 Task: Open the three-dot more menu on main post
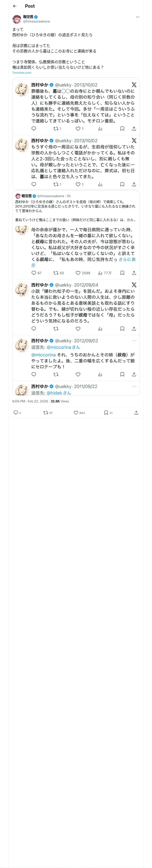pos(137,17)
